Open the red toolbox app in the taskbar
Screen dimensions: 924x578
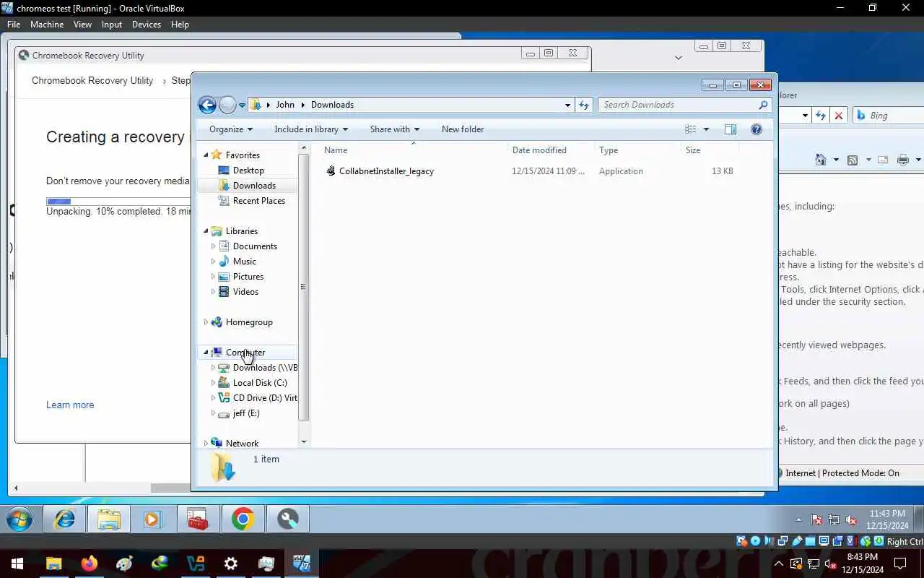198,519
